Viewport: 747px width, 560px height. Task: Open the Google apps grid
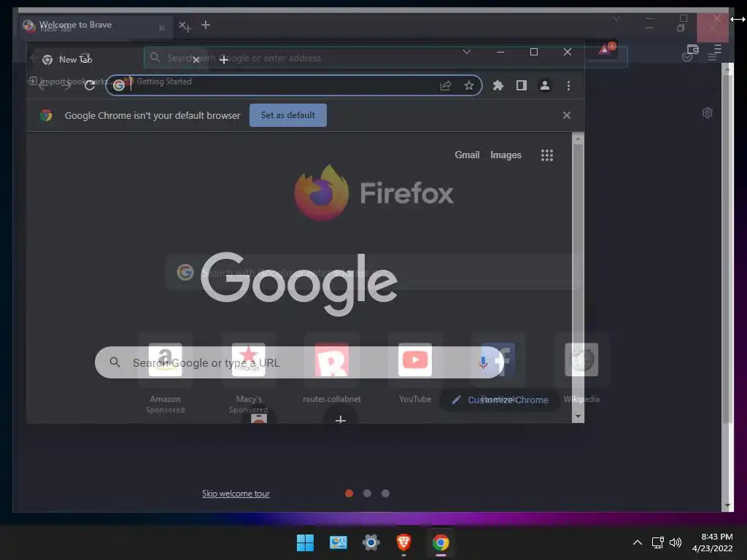pyautogui.click(x=547, y=155)
